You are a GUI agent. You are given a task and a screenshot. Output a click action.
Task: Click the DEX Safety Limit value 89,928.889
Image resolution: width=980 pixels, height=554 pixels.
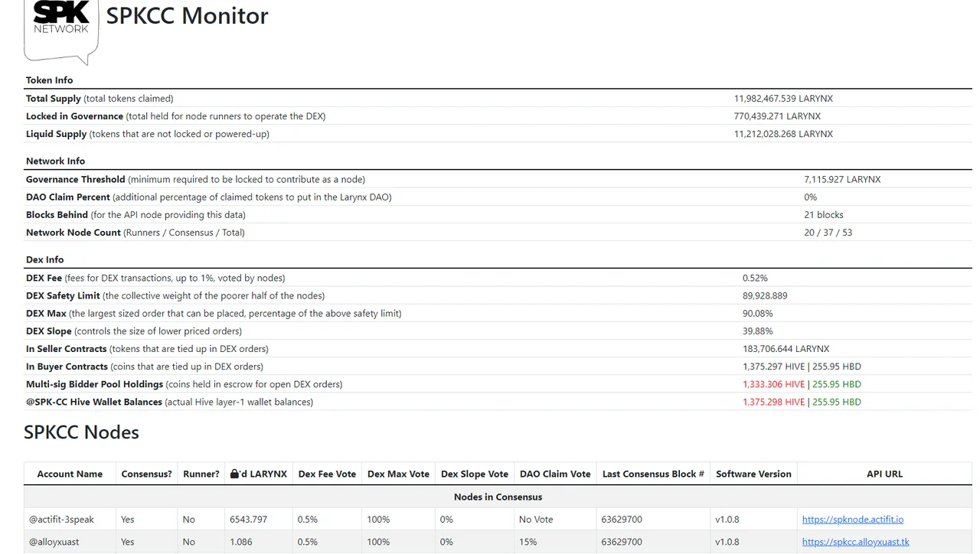(x=765, y=296)
